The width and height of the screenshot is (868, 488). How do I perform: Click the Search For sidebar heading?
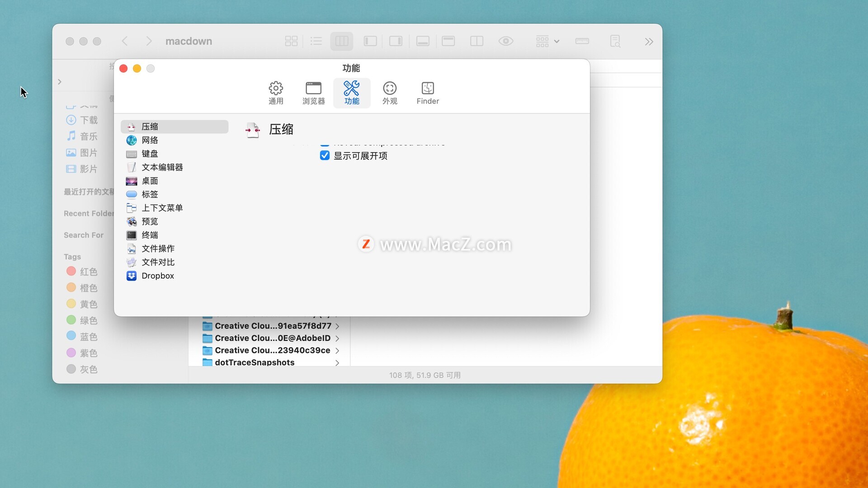[x=84, y=235]
